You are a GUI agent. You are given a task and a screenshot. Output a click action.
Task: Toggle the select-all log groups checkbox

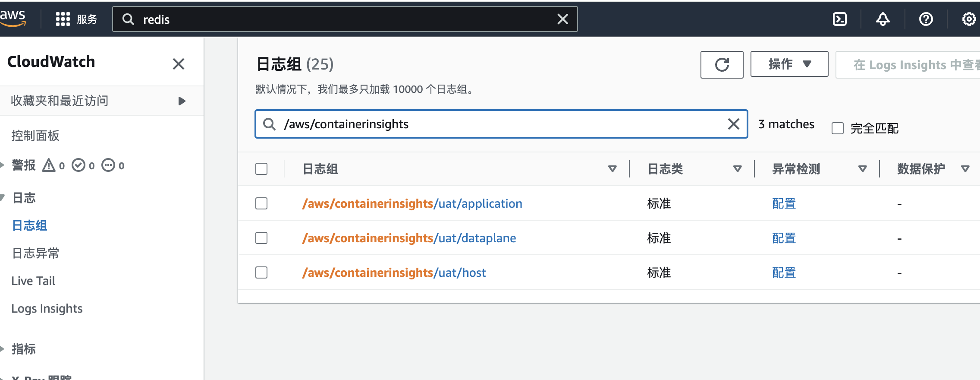pyautogui.click(x=261, y=169)
